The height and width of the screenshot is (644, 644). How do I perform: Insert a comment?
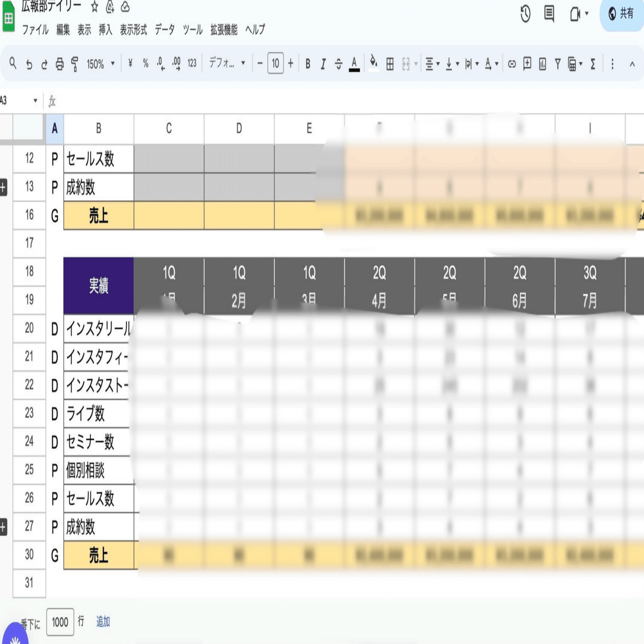point(527,63)
